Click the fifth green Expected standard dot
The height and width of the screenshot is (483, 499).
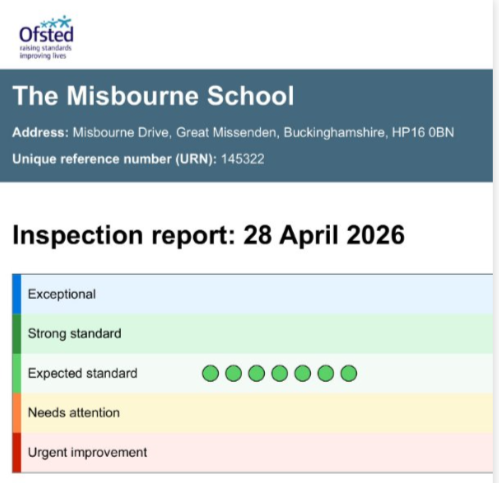point(302,373)
